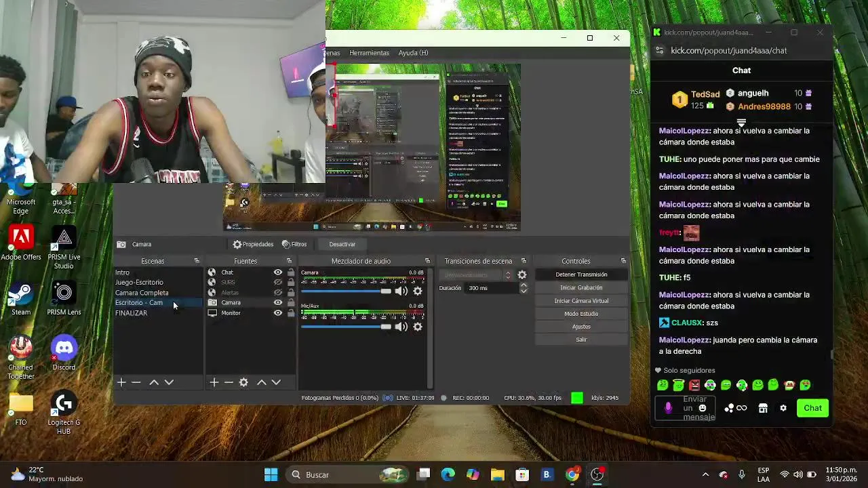This screenshot has height=488, width=868.
Task: Show hidden icons chevron in system tray
Action: [x=705, y=474]
